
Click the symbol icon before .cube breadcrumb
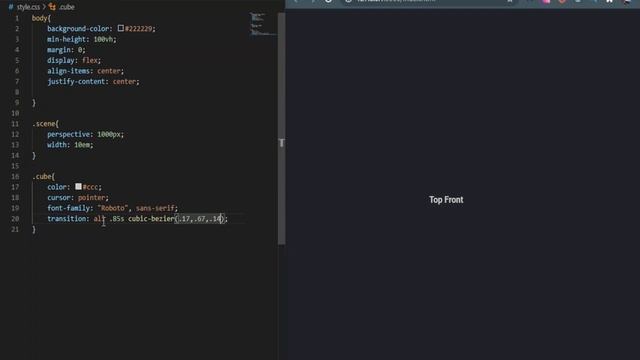52,7
